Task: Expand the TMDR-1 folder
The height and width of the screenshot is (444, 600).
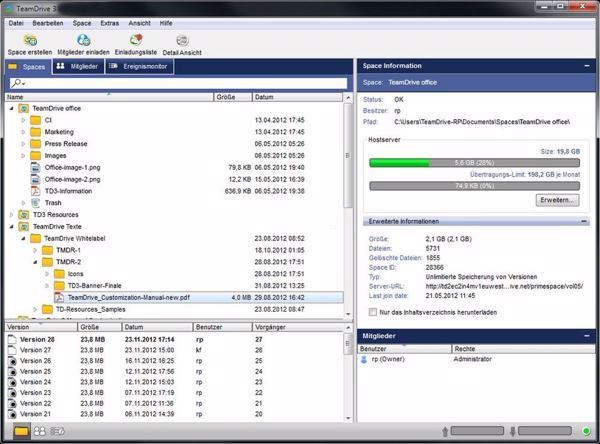Action: pyautogui.click(x=35, y=250)
